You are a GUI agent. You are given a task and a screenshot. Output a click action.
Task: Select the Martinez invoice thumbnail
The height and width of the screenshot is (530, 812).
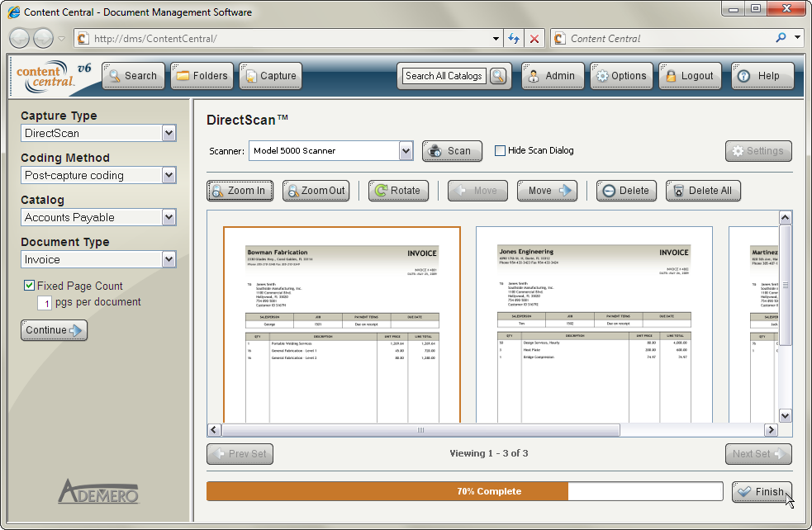753,324
